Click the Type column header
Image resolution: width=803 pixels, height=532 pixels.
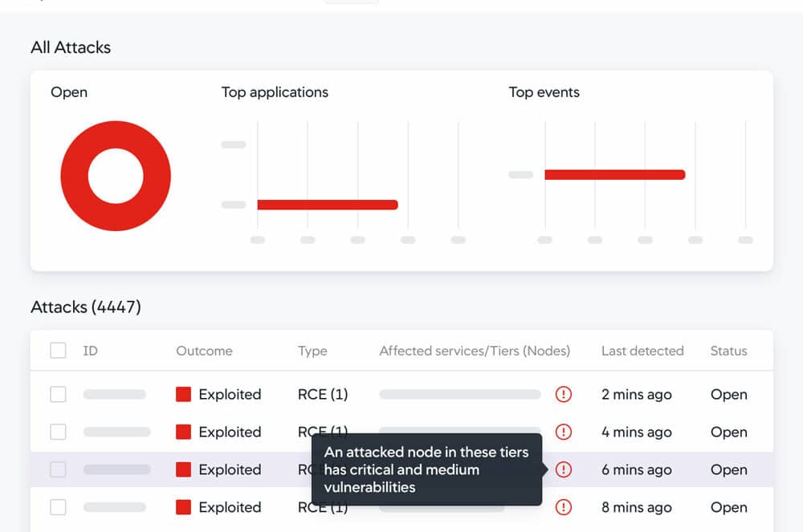click(x=312, y=351)
